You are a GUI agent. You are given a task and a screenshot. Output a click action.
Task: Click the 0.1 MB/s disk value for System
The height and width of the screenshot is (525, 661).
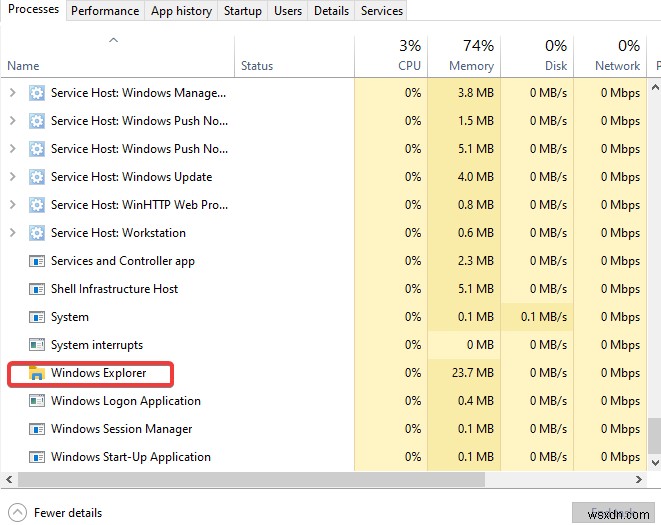click(544, 317)
